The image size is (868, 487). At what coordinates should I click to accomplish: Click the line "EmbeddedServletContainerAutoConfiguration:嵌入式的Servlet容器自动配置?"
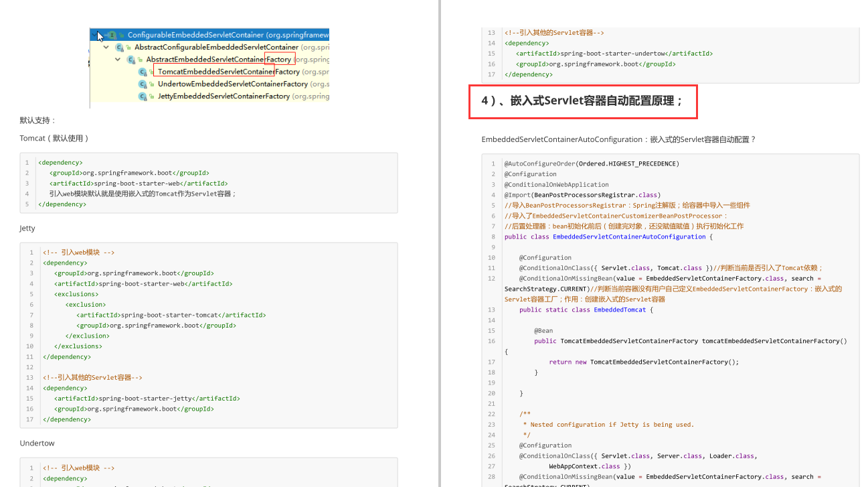[x=618, y=139]
